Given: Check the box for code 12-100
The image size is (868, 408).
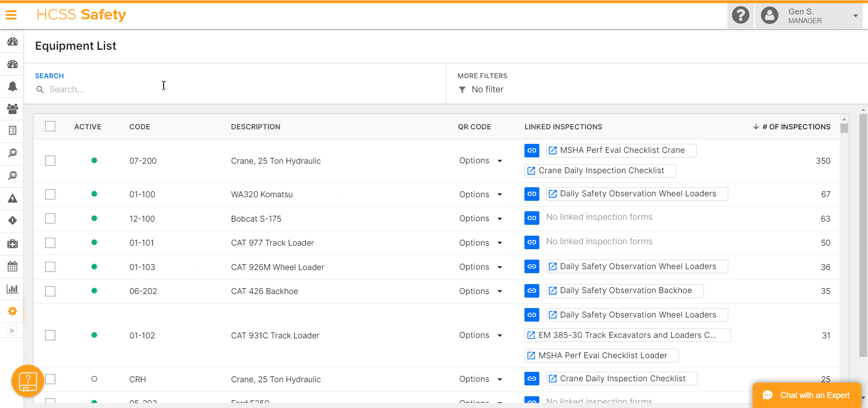Looking at the screenshot, I should (50, 218).
